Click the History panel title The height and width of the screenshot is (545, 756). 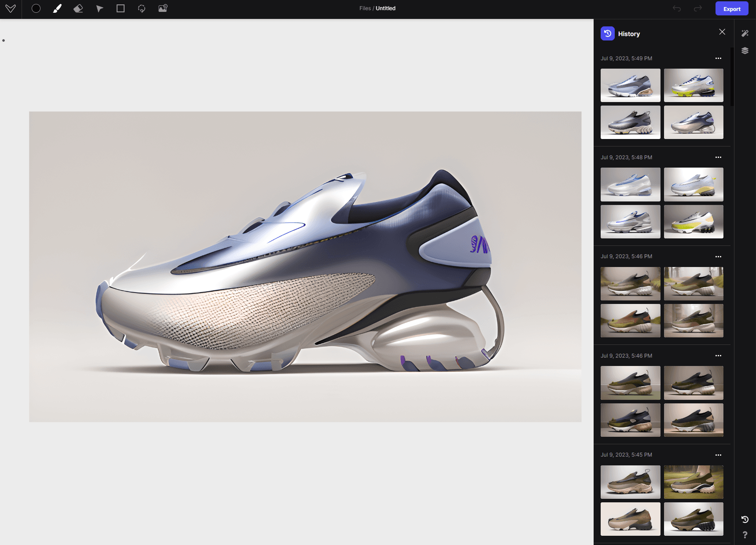(629, 34)
